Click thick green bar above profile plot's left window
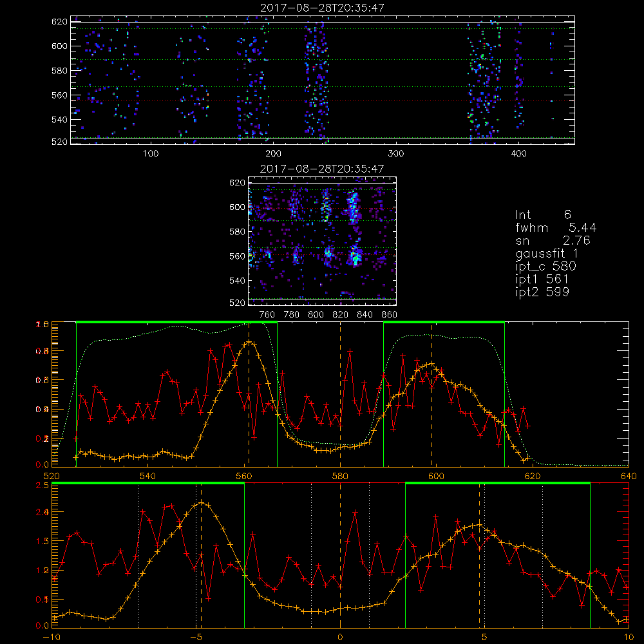Viewport: 644px width, 644px height. (x=176, y=322)
